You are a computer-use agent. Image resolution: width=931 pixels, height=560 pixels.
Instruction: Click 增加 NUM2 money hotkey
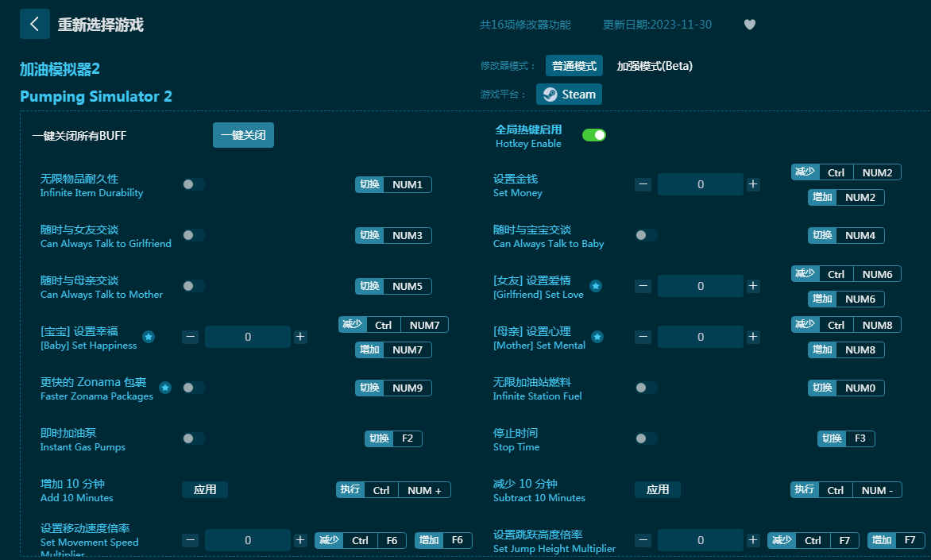click(x=846, y=197)
